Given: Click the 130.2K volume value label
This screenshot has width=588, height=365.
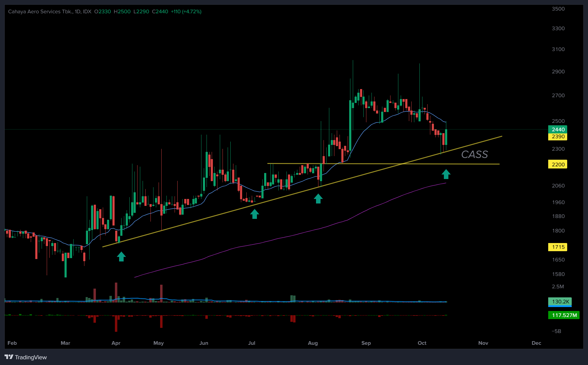Looking at the screenshot, I should pos(560,302).
